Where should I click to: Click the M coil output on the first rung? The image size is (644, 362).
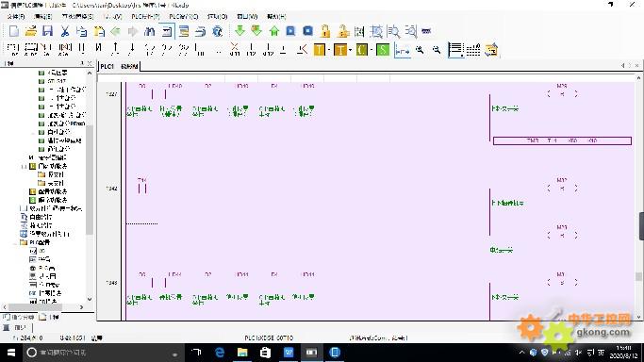pos(562,94)
